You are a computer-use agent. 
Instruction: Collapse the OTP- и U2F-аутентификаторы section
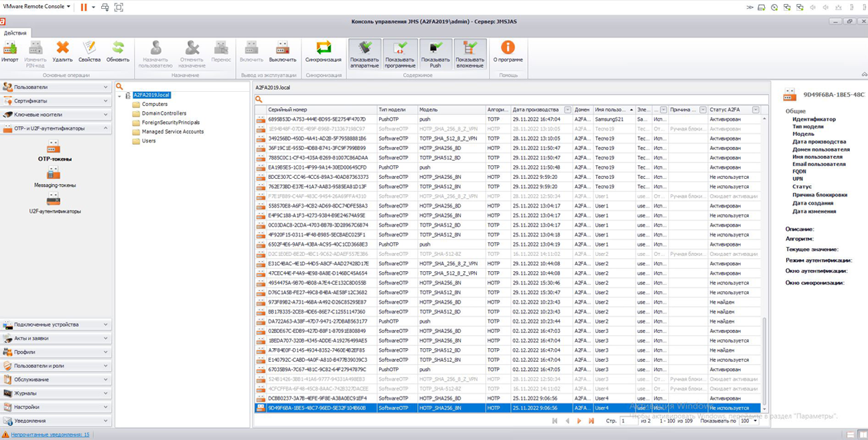point(56,128)
